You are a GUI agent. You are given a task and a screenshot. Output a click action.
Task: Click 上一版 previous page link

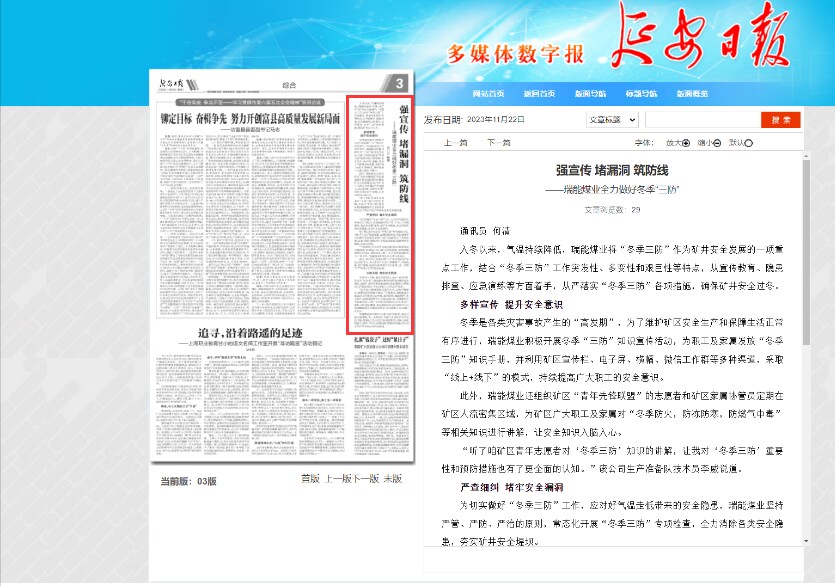pyautogui.click(x=338, y=478)
